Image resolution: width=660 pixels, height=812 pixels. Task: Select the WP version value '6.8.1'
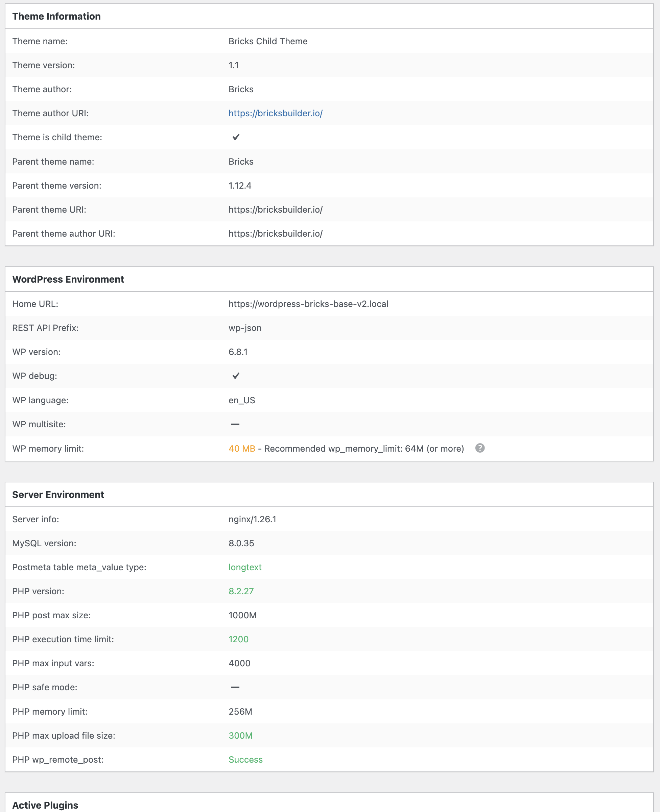238,352
